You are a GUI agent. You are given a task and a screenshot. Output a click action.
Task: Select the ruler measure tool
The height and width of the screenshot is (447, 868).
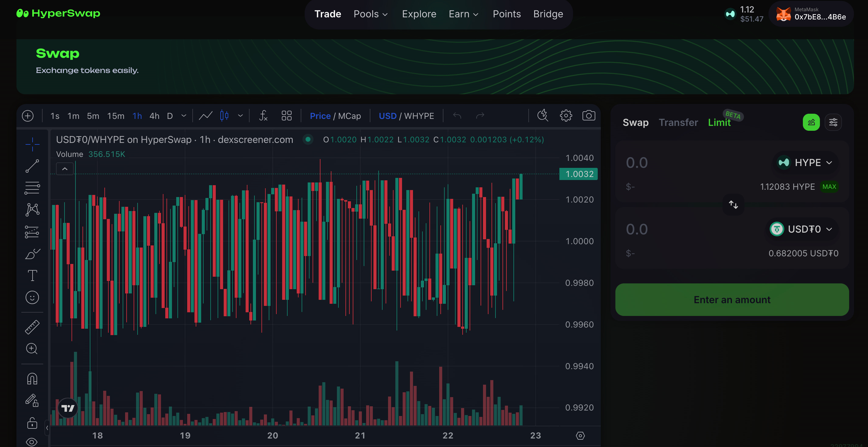[x=32, y=327]
